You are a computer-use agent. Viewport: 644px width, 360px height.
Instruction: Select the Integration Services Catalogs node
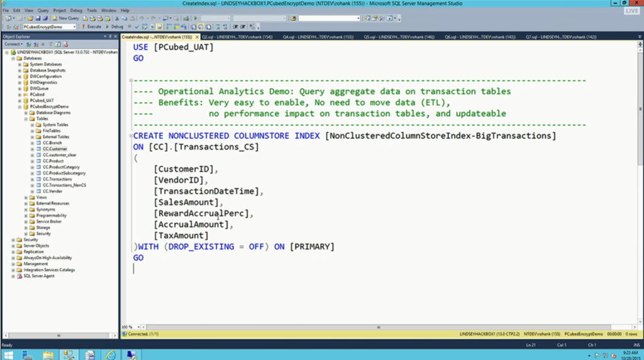49,270
